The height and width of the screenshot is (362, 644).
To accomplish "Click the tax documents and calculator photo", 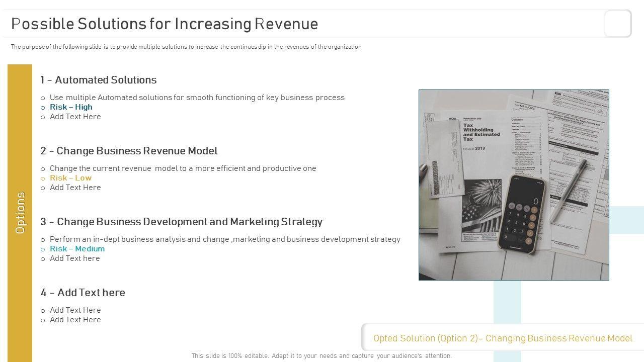I will point(514,185).
